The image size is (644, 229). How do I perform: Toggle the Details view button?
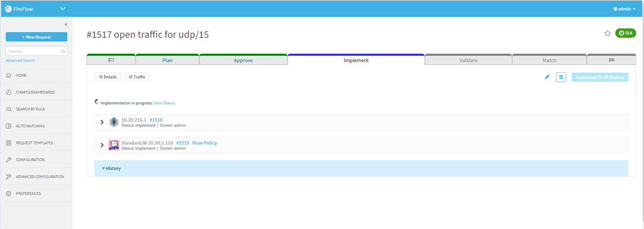pos(108,77)
